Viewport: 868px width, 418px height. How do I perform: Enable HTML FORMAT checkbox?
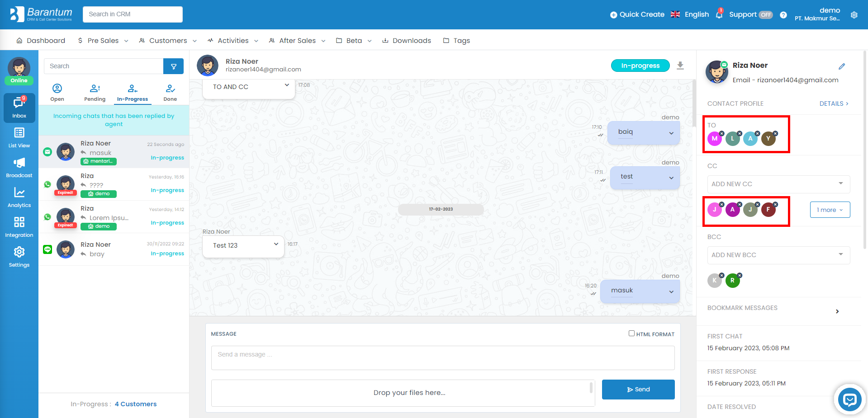click(x=631, y=333)
